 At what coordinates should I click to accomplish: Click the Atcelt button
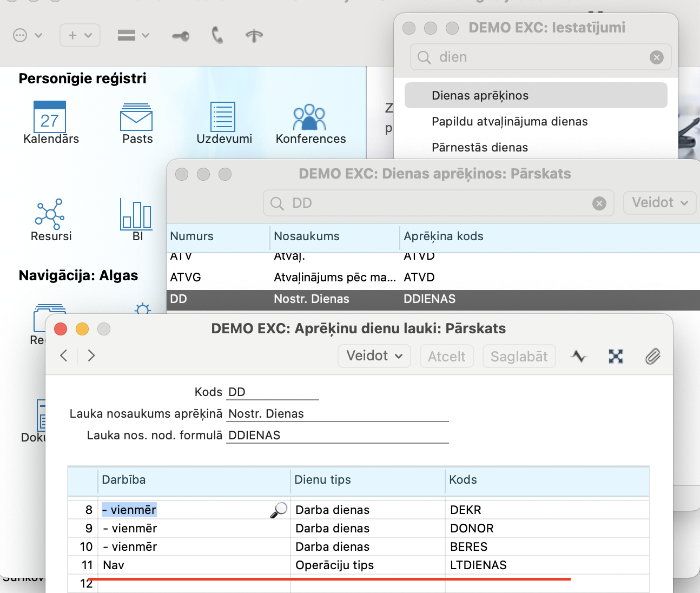click(446, 357)
